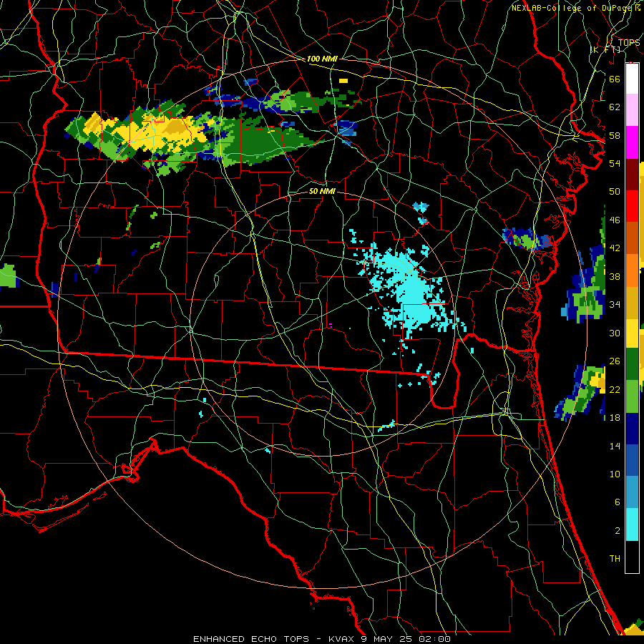Click the legend value "6"
Viewport: 644px width, 644px height.
617,502
